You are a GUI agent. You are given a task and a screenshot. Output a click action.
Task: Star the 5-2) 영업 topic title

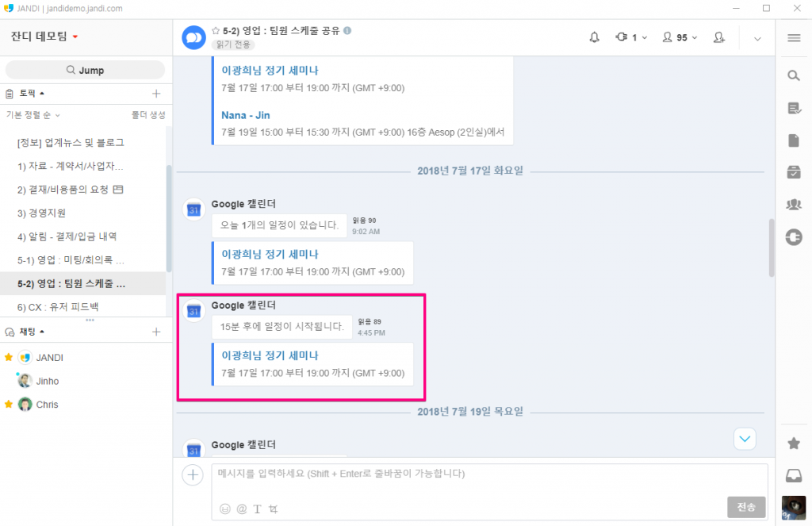[216, 31]
